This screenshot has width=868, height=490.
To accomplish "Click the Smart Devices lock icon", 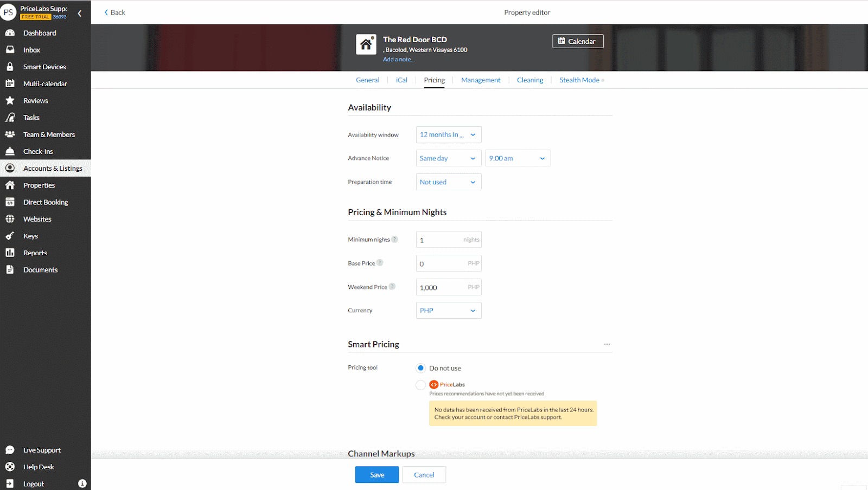I will coord(10,67).
